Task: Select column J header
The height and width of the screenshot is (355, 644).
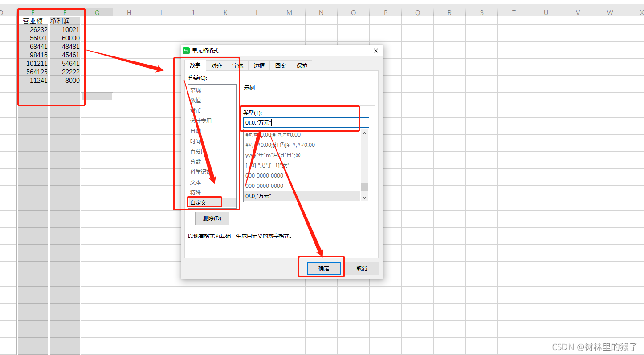Action: [193, 13]
